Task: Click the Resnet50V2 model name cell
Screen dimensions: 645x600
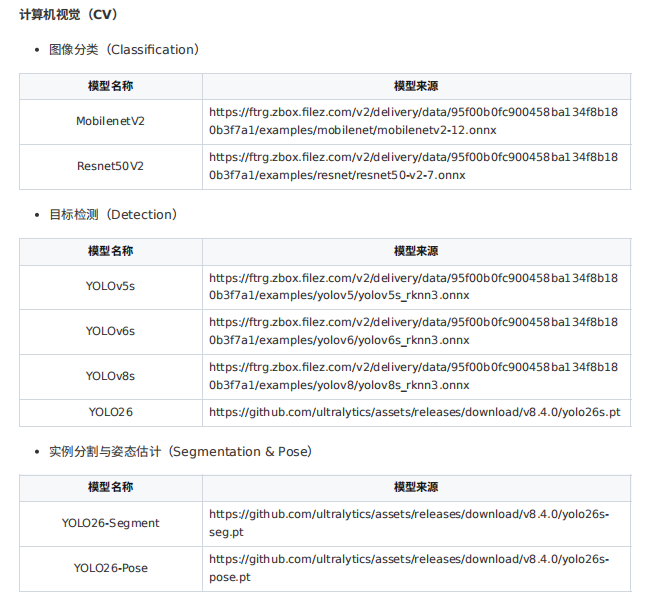Action: [x=111, y=166]
